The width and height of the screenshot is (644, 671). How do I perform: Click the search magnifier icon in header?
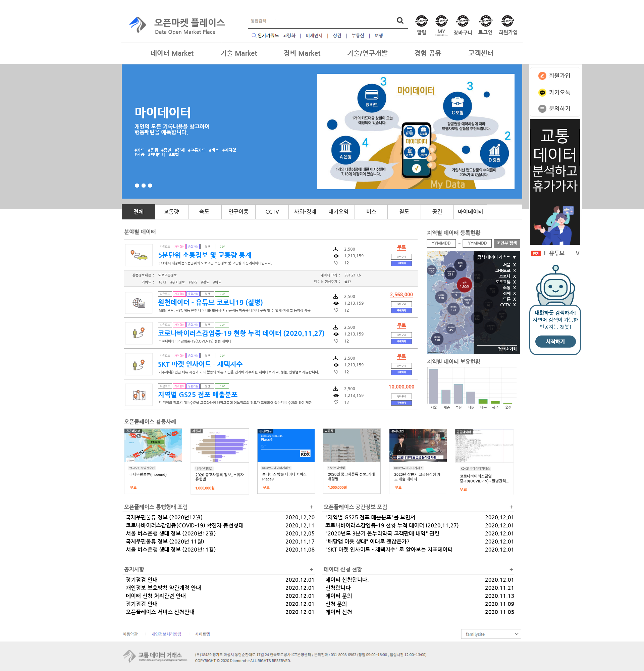click(x=400, y=20)
